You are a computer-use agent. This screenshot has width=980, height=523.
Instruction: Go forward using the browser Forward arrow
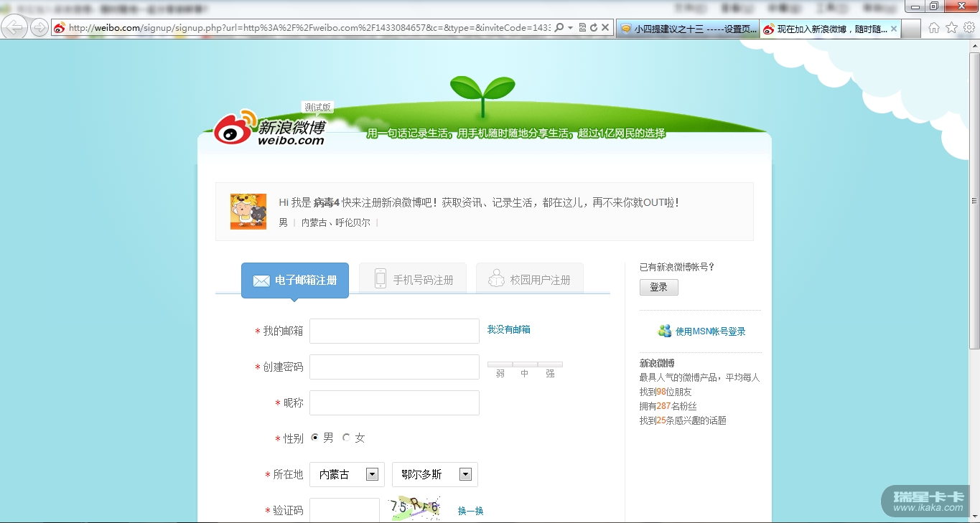(39, 27)
